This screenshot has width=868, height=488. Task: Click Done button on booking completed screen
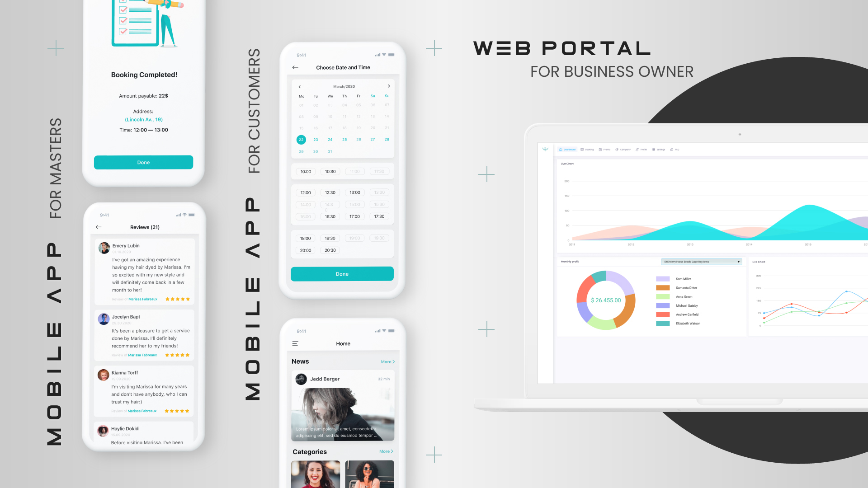tap(143, 162)
